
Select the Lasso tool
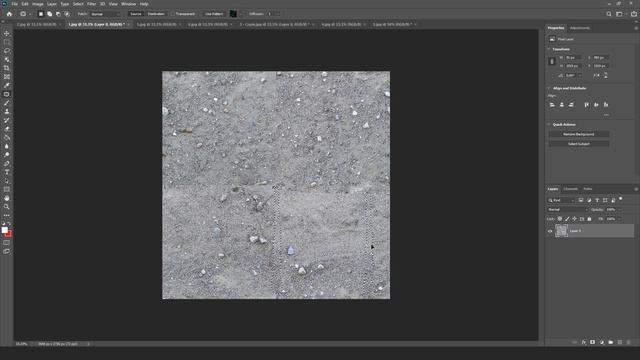(7, 51)
